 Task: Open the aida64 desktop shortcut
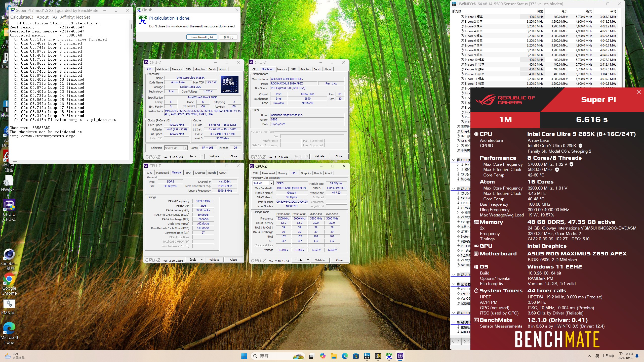[x=8, y=161]
